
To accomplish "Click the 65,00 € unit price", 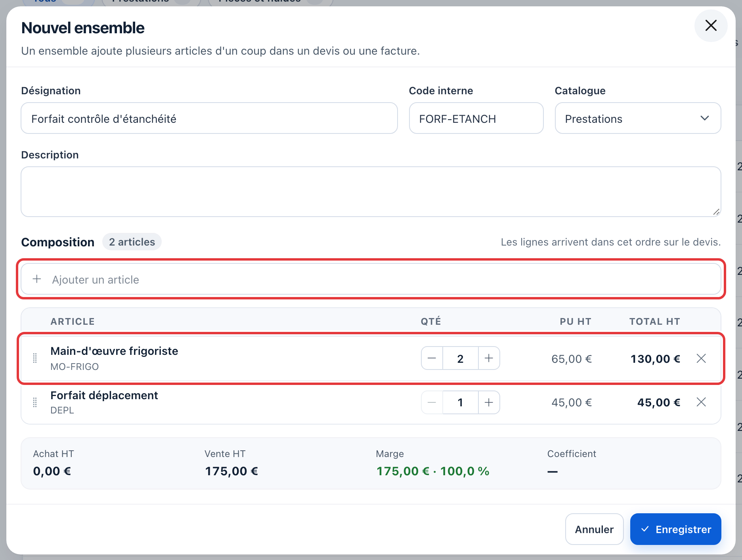I will tap(572, 359).
